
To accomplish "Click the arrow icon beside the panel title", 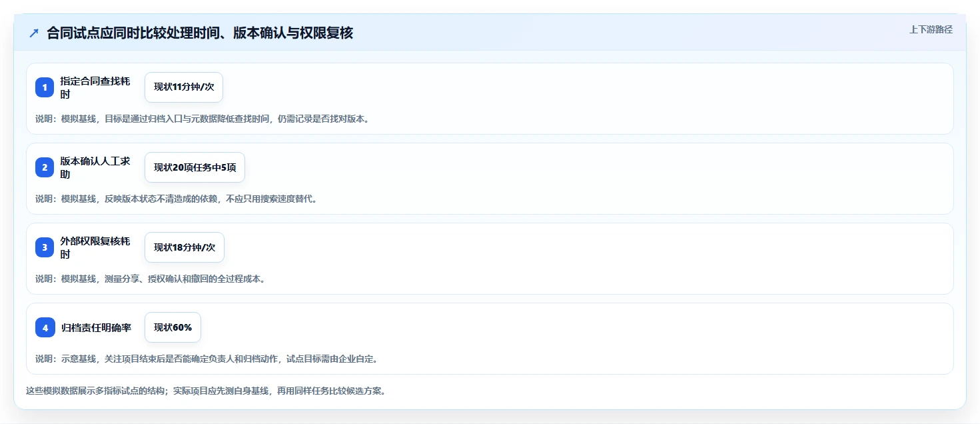I will 34,33.
